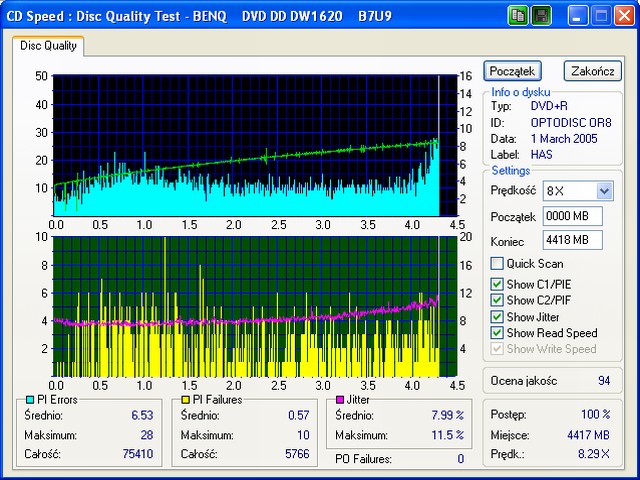Click the PO Failures value 0
This screenshot has width=640, height=480.
460,459
